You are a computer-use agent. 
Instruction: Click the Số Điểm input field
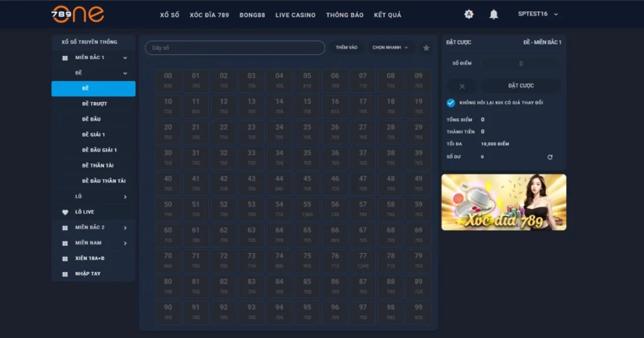(521, 63)
